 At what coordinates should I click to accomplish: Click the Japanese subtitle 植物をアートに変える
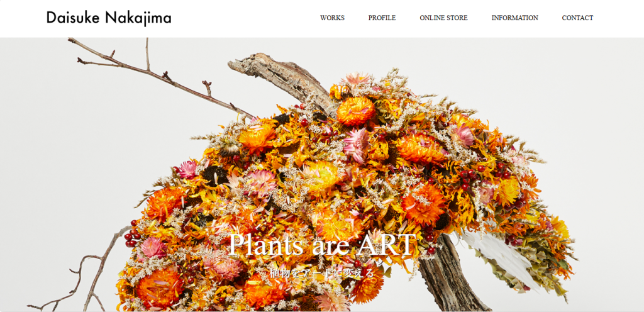[x=322, y=273]
